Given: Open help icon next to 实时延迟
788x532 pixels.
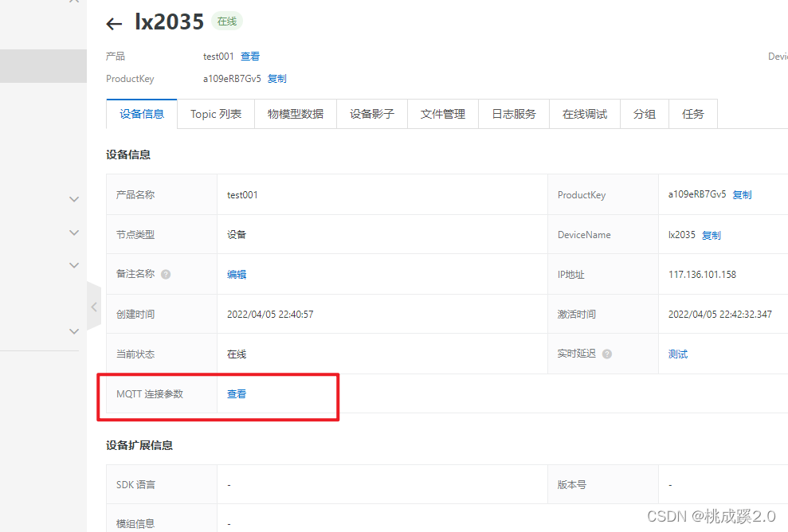Looking at the screenshot, I should (x=607, y=354).
